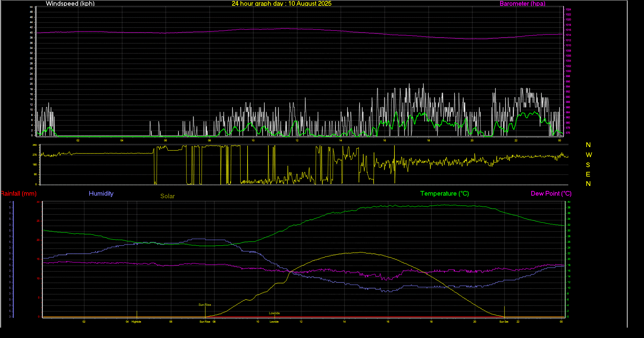Select the 270 value on wind direction axis

[x=35, y=155]
